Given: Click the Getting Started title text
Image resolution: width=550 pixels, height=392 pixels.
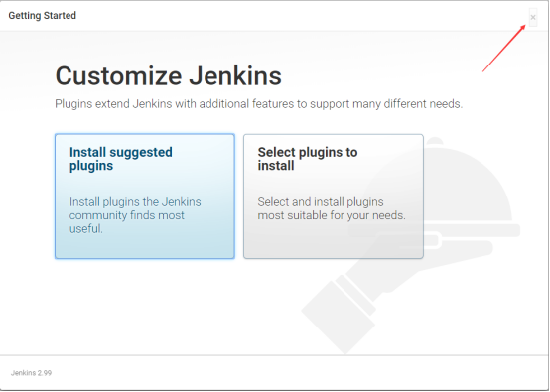Looking at the screenshot, I should [x=42, y=16].
